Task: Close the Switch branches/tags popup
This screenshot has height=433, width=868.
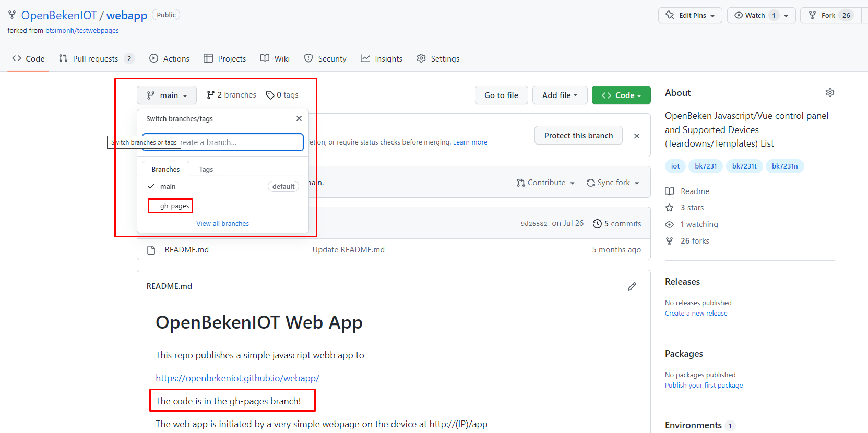Action: [299, 118]
